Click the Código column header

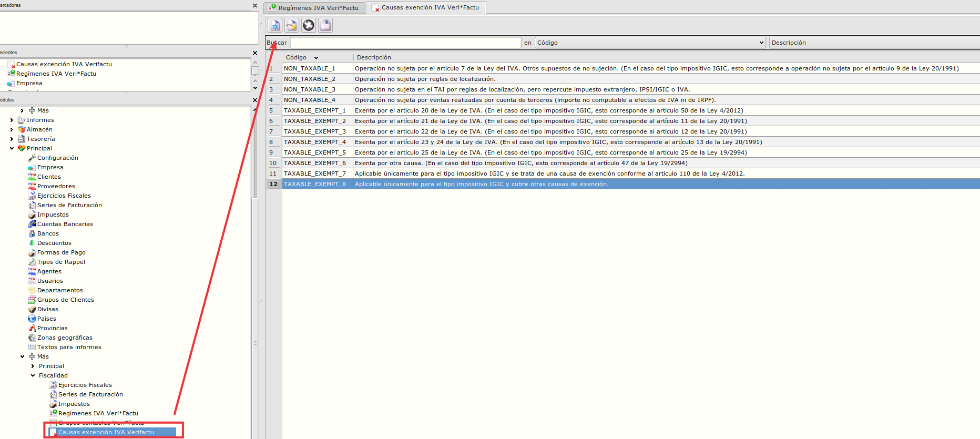point(296,57)
